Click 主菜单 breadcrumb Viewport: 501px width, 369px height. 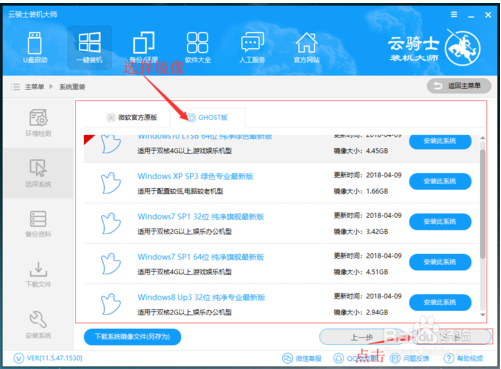[x=34, y=87]
